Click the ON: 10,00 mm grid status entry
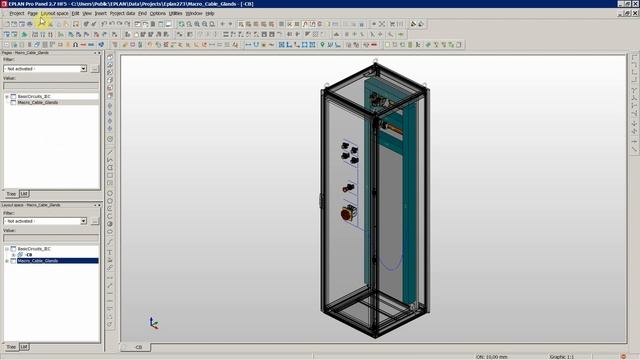The image size is (640, 360). point(492,357)
